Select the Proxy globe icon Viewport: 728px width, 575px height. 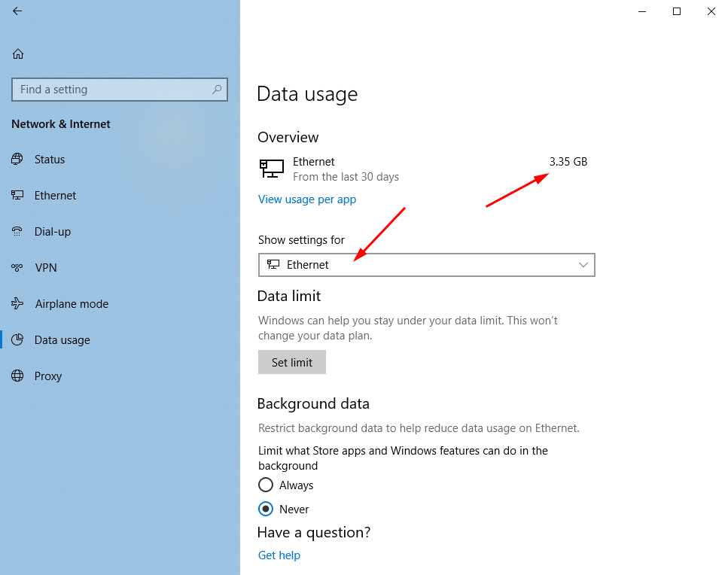click(x=17, y=376)
